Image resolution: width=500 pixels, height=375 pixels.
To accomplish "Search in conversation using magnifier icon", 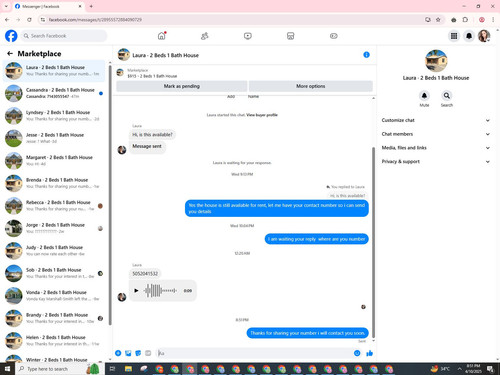I will pos(447,96).
